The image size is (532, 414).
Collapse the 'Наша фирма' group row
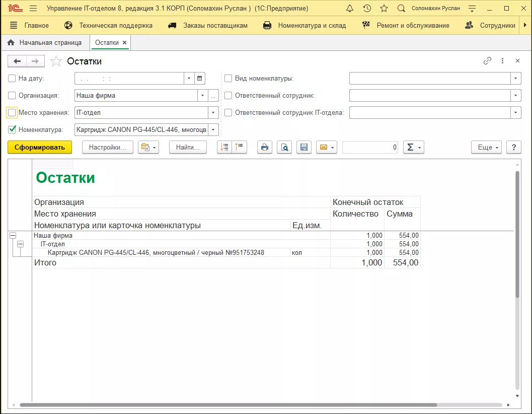[13, 235]
